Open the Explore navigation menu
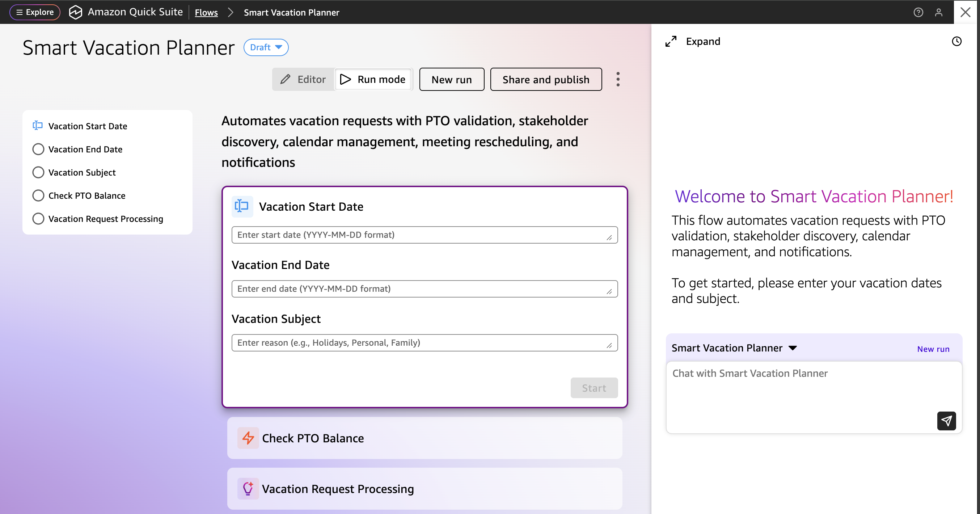Viewport: 980px width, 514px height. [35, 12]
